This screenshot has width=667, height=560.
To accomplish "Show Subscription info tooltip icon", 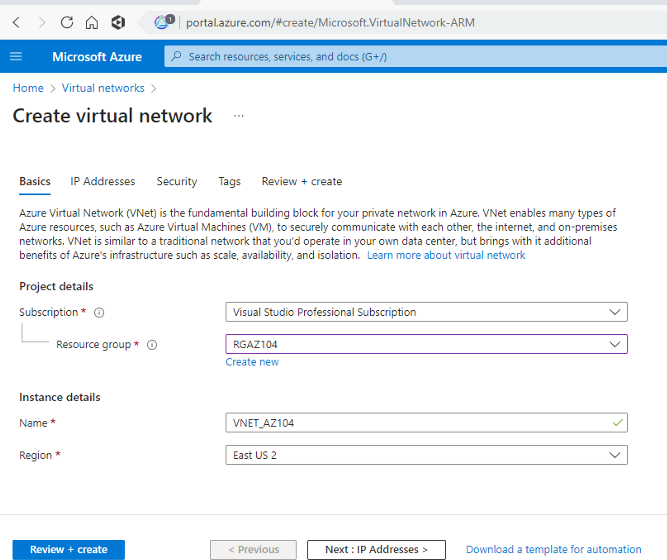I will coord(99,313).
